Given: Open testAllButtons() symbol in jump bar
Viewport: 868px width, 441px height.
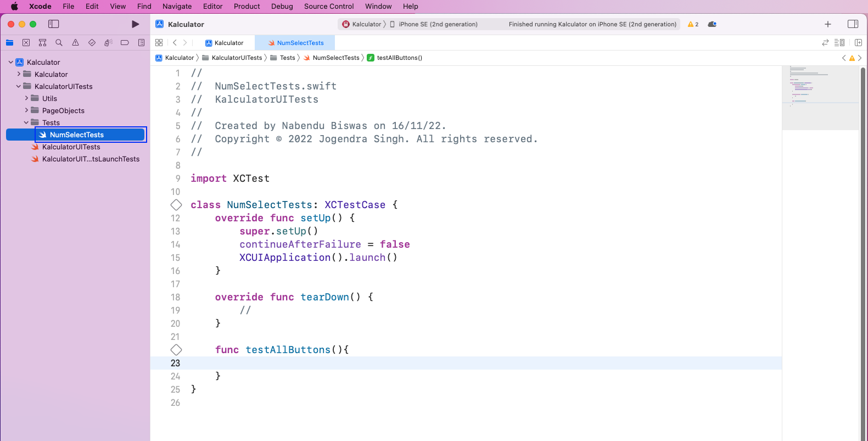Looking at the screenshot, I should click(x=394, y=58).
